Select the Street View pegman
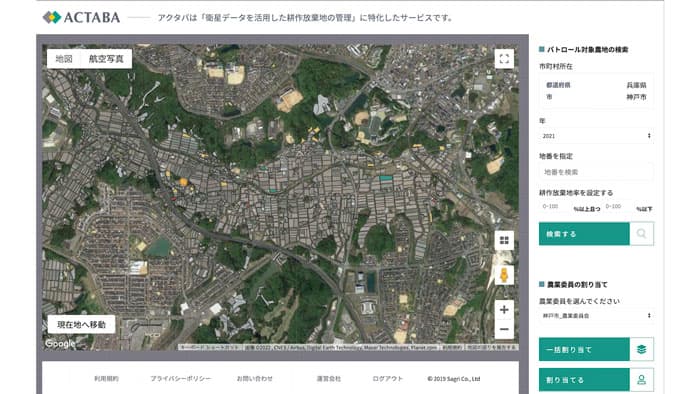Viewport: 700px width, 394px height. point(504,275)
